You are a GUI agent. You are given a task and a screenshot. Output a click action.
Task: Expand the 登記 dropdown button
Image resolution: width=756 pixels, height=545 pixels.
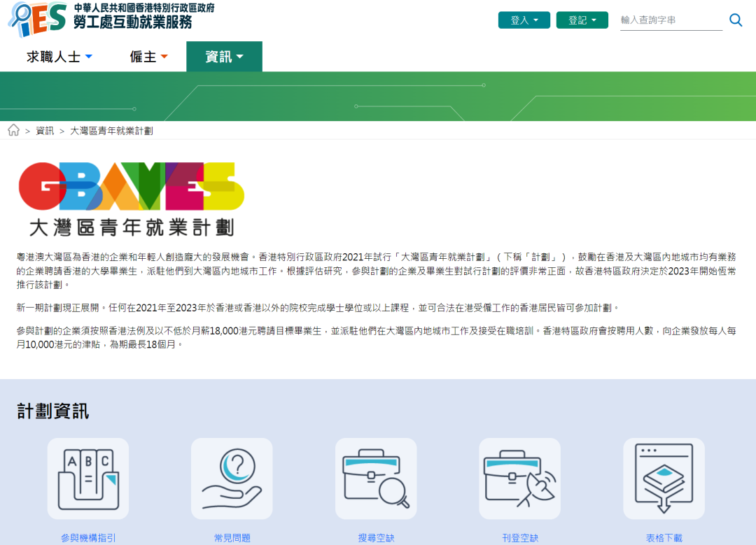(x=582, y=20)
